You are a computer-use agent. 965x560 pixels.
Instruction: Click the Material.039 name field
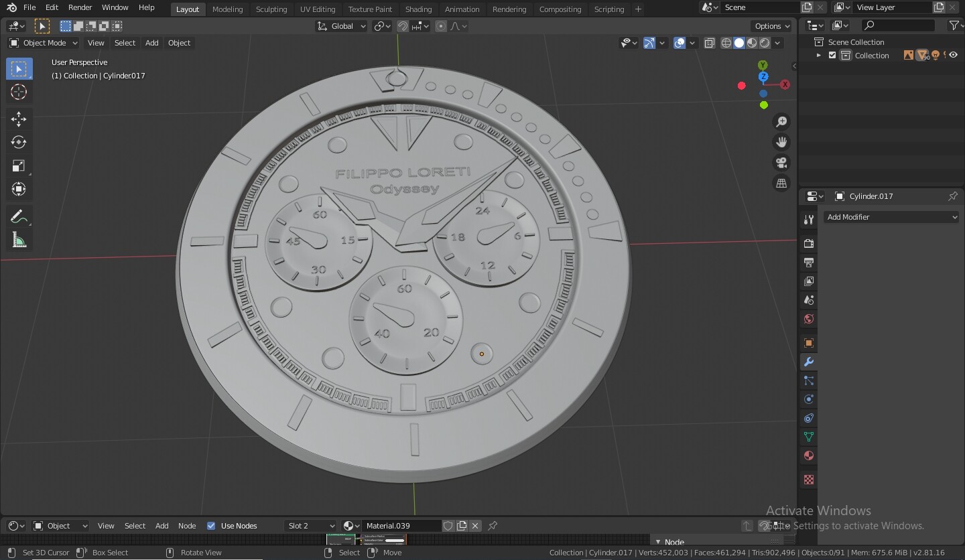pos(402,526)
